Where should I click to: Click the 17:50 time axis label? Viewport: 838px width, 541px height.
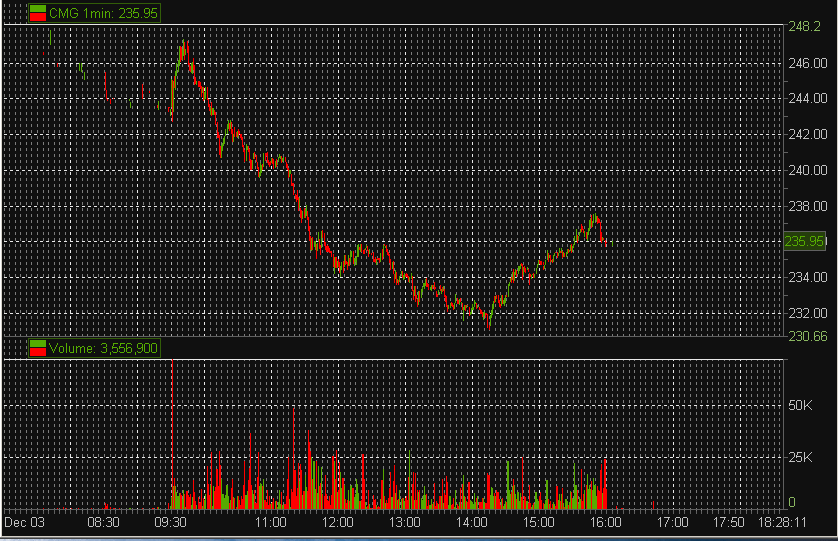pyautogui.click(x=729, y=522)
